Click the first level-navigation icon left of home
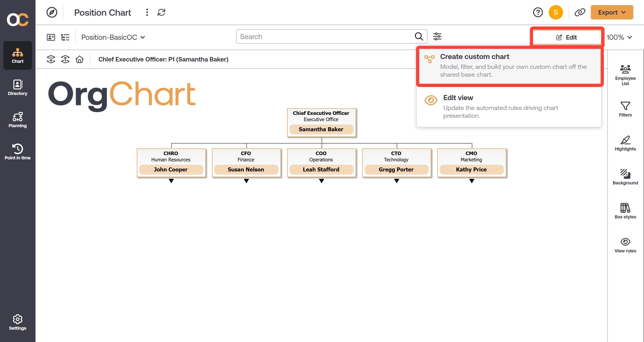This screenshot has width=644, height=342. pyautogui.click(x=51, y=59)
